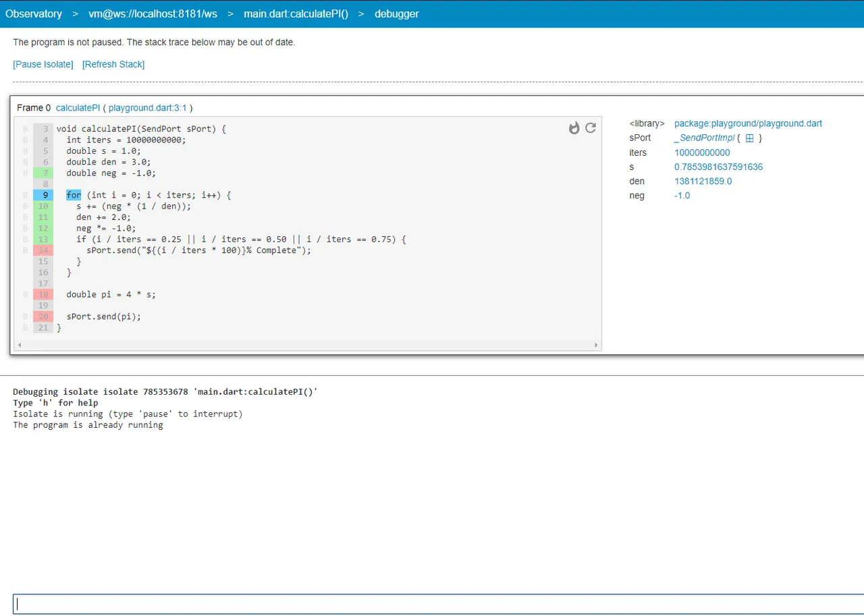Click the 'sPort.send(pi);' code line
864x616 pixels.
click(x=104, y=316)
